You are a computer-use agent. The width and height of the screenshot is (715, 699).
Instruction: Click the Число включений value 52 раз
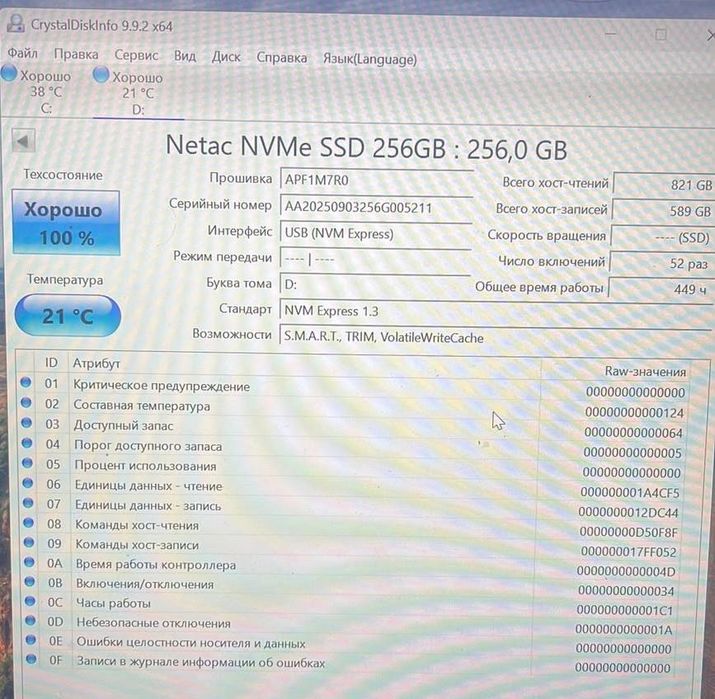point(659,264)
